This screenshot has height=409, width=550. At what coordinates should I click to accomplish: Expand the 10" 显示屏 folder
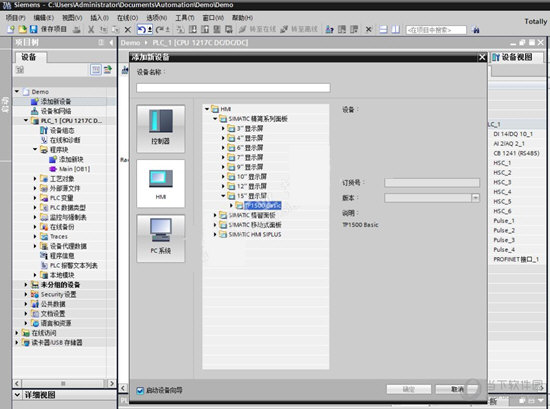tap(223, 176)
